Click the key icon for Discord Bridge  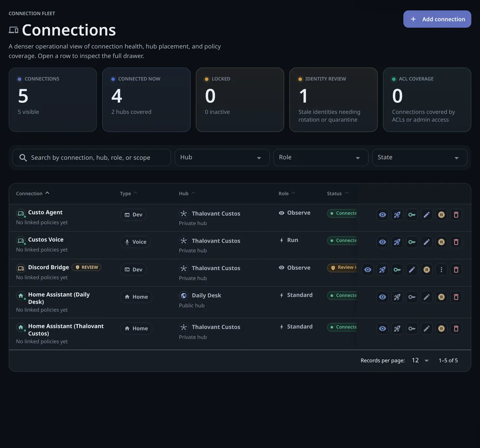coord(397,270)
